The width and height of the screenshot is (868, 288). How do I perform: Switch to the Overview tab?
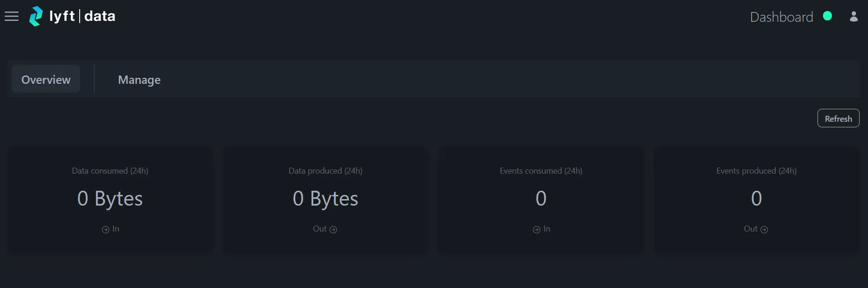pos(45,79)
